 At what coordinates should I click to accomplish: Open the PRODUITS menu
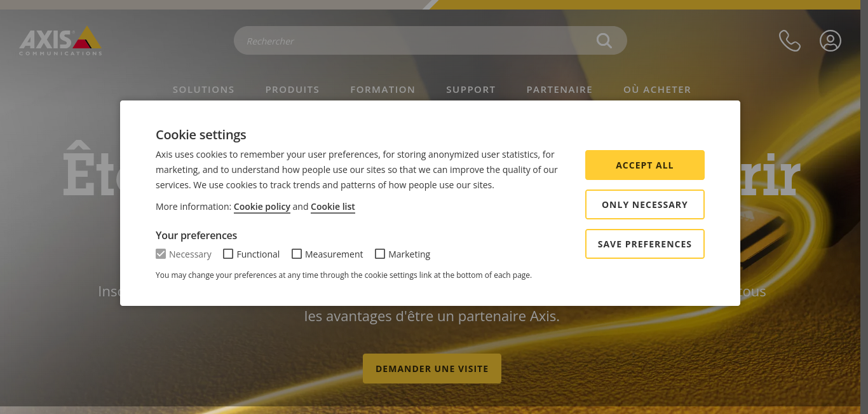click(x=292, y=90)
